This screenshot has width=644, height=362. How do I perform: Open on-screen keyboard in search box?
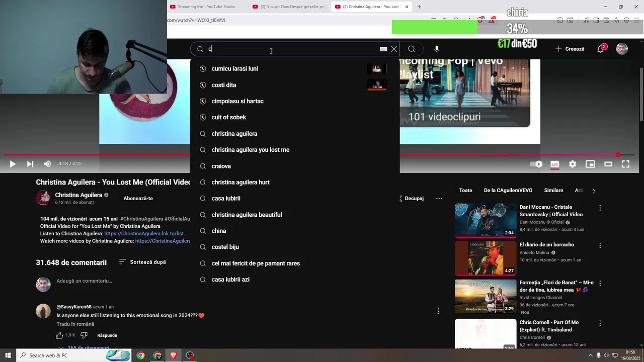point(383,49)
